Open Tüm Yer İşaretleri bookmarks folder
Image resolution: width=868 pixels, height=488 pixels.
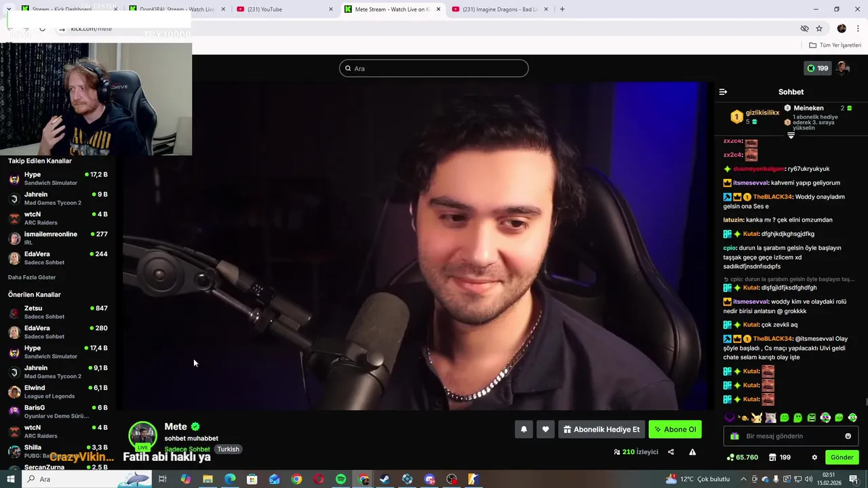tap(835, 45)
